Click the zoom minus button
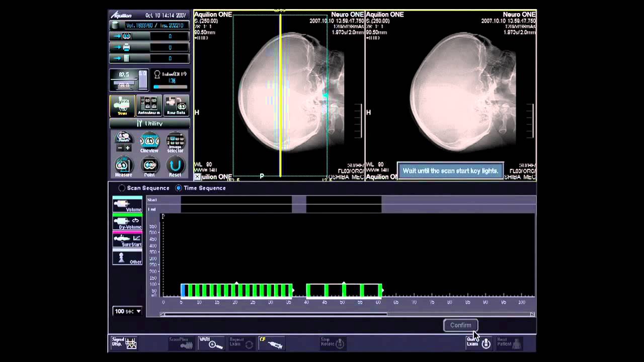 (x=120, y=148)
